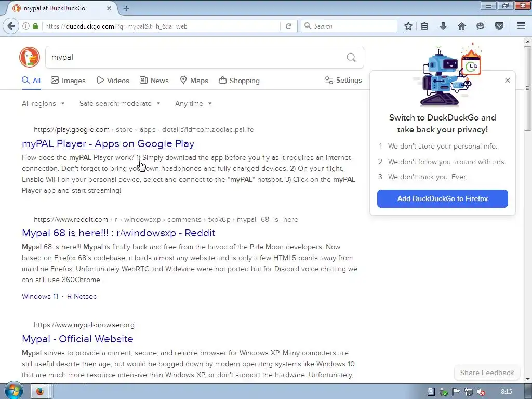Click 'We don't track you. Ever.' text
Viewport: 532px width, 399px height.
coord(428,177)
